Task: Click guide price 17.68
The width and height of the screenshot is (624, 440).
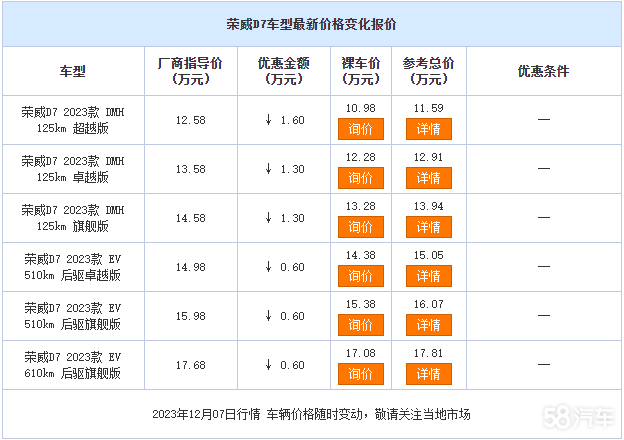Action: point(191,365)
